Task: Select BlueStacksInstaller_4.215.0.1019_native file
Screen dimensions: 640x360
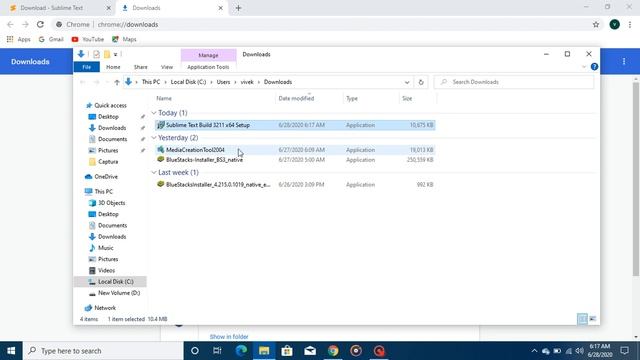Action: coord(295,184)
